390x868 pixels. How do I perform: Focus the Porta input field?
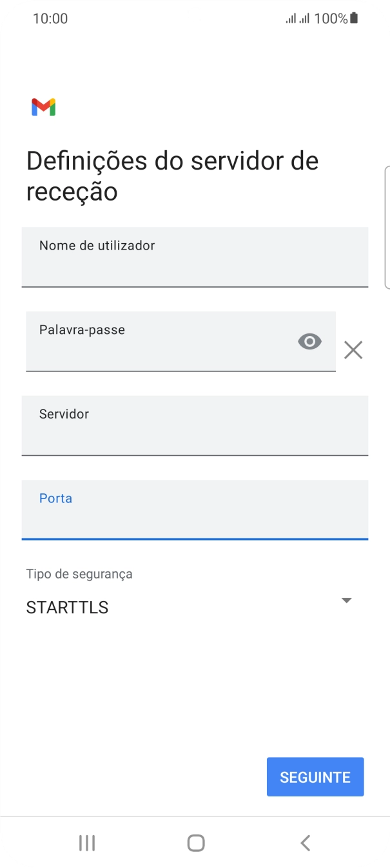(195, 509)
